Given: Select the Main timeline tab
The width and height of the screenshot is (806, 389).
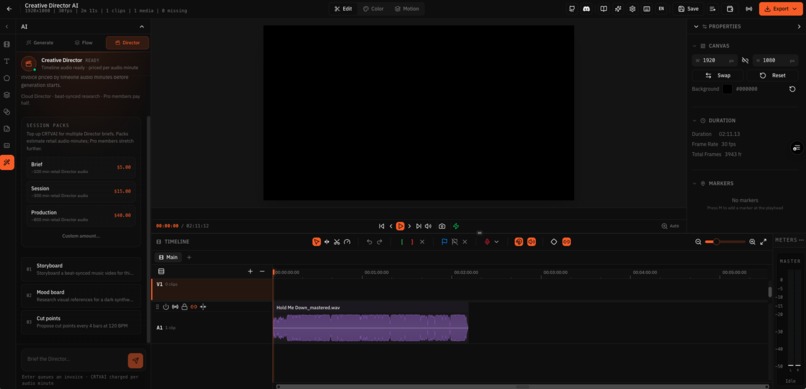Looking at the screenshot, I should click(168, 257).
